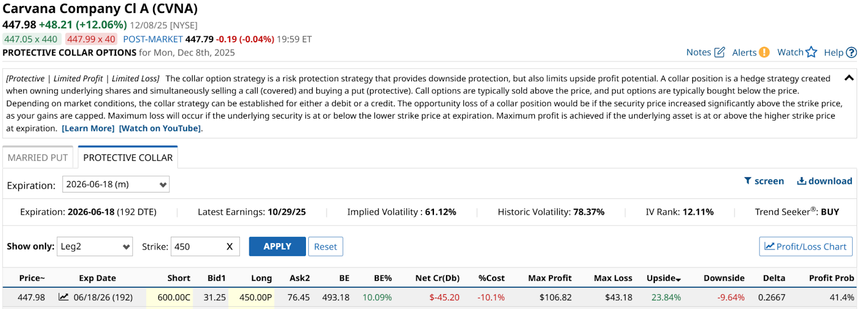Follow the Learn More link
Viewport: 868px width, 309px height.
(x=88, y=128)
